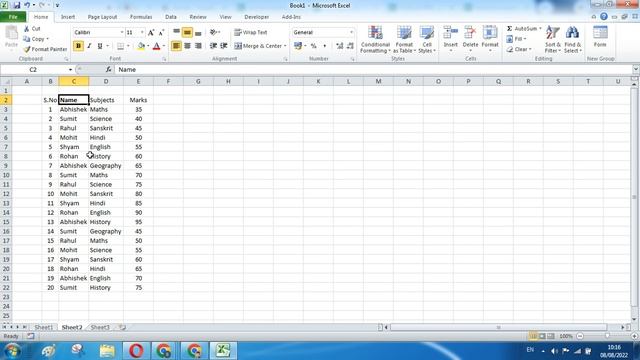Click the Format cells icon
640x360 pixels.
(x=490, y=33)
